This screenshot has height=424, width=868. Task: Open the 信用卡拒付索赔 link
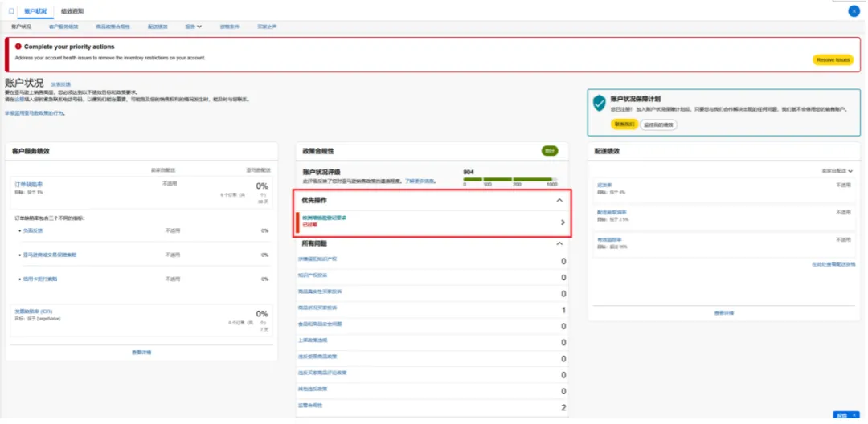pos(40,279)
